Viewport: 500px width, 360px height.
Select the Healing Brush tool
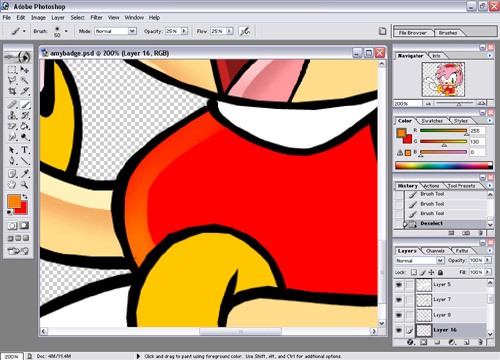pos(12,105)
